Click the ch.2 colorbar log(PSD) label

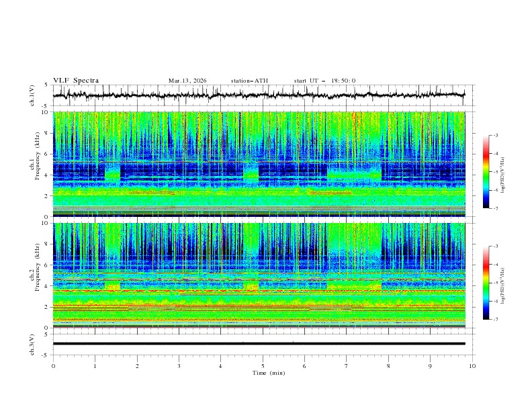tap(503, 286)
